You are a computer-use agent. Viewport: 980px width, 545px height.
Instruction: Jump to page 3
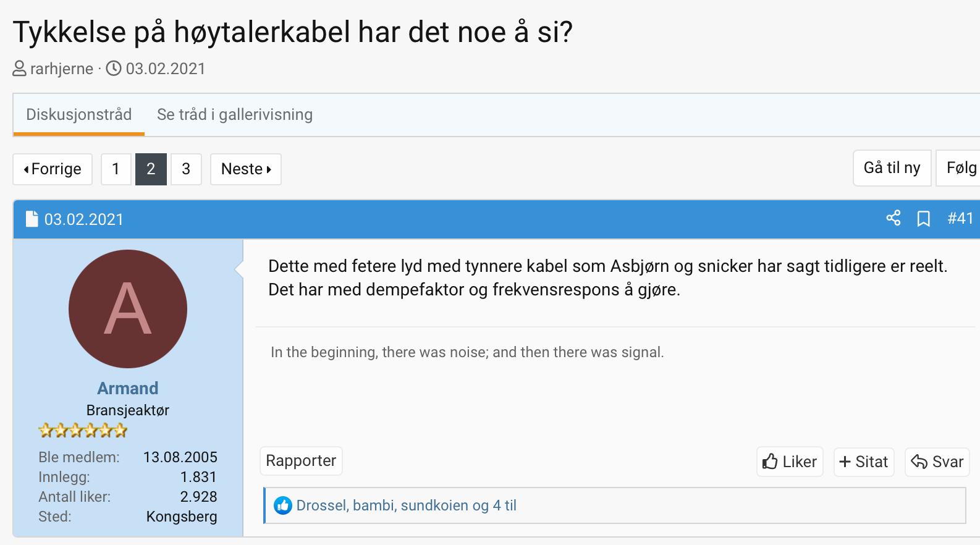tap(186, 169)
